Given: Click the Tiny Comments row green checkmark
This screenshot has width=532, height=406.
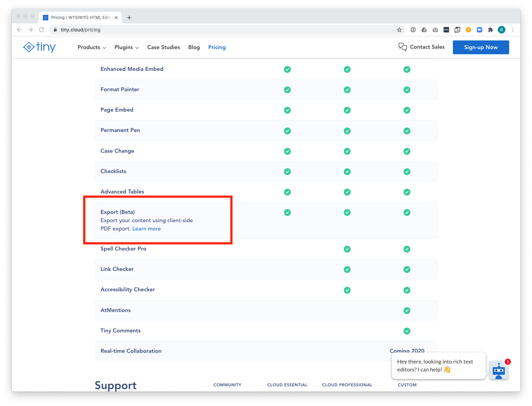Looking at the screenshot, I should click(407, 331).
